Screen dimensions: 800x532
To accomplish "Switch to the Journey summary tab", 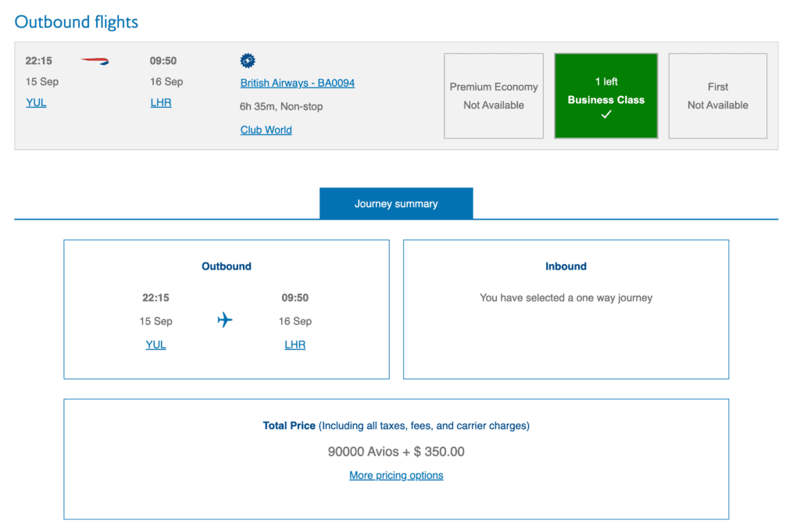I will click(x=396, y=202).
